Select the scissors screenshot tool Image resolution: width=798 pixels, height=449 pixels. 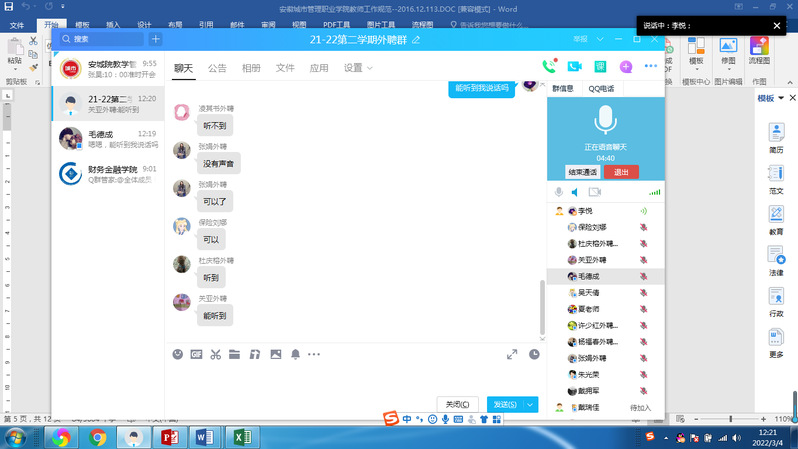(x=216, y=354)
